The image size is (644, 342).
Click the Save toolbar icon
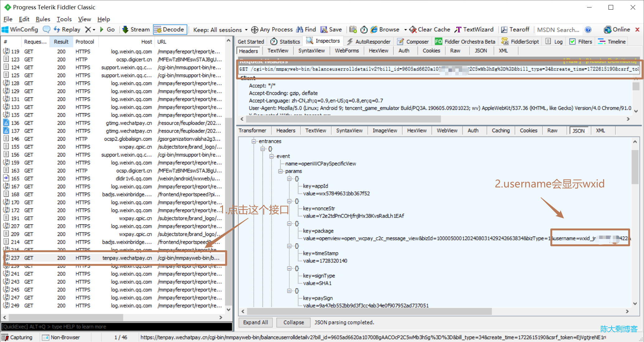coord(331,30)
